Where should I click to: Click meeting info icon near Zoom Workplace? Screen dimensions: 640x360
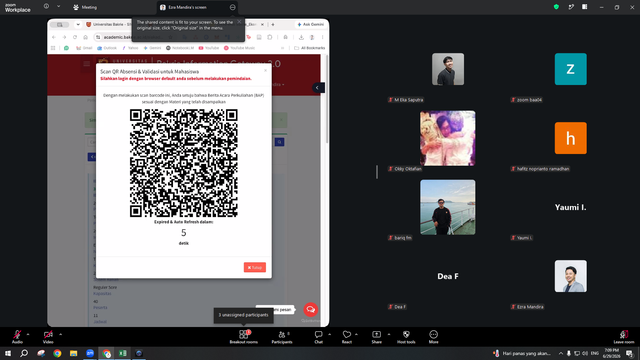pyautogui.click(x=46, y=7)
